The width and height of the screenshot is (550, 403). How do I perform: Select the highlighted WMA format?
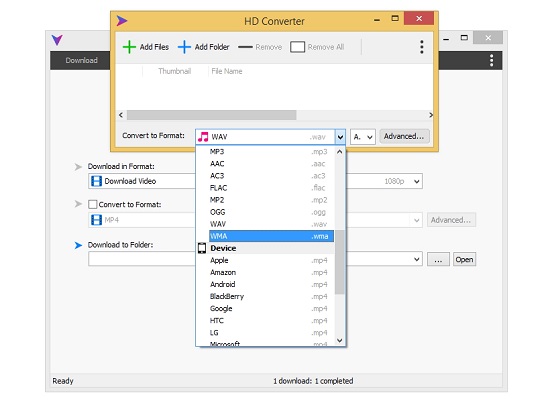pos(271,236)
